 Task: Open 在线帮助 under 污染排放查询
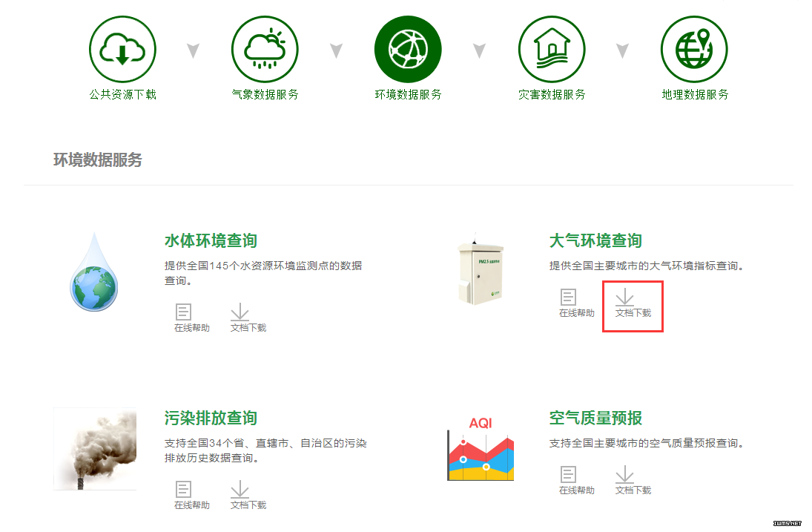click(192, 495)
